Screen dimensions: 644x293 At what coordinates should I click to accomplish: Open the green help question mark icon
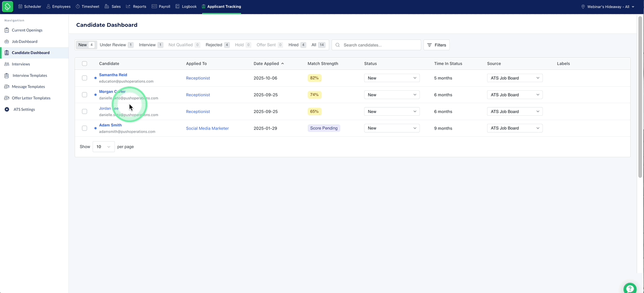coord(630,288)
